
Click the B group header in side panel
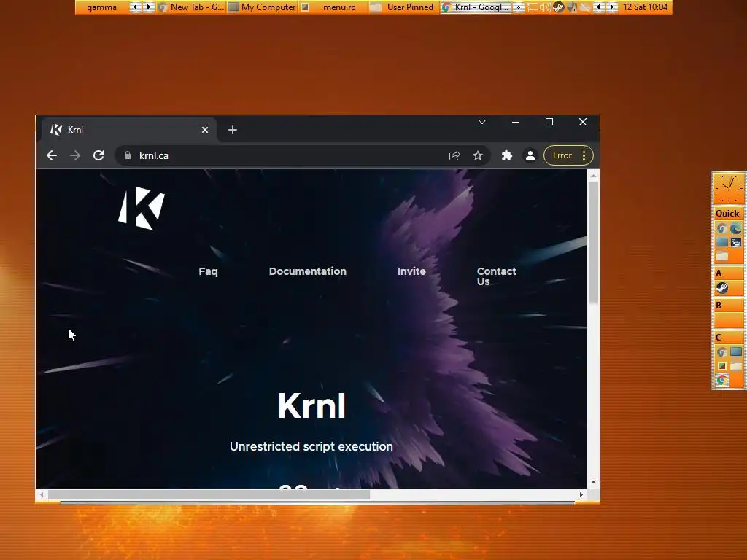point(728,306)
